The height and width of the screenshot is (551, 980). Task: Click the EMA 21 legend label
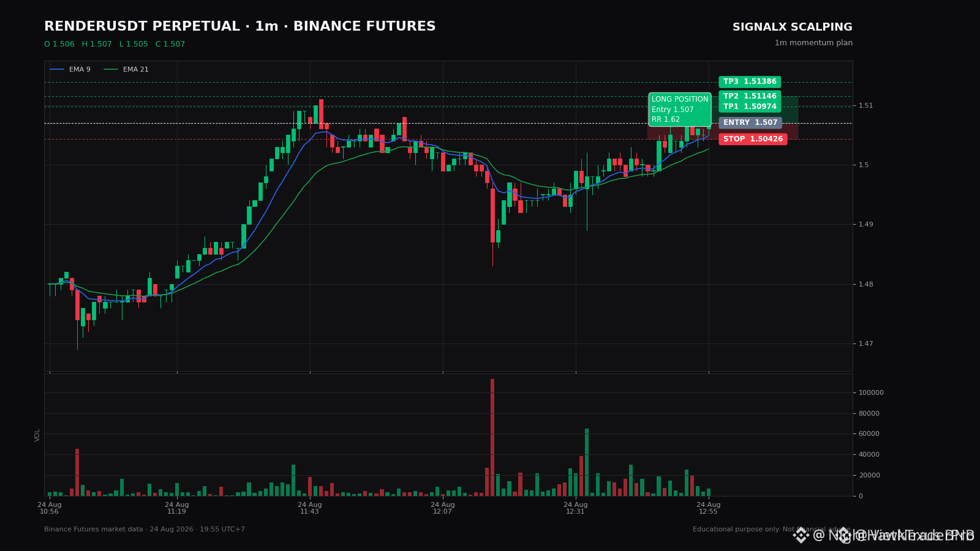[x=136, y=70]
